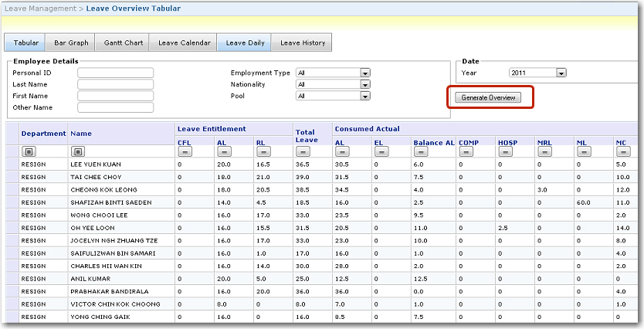Click the minus icon under RL column

(263, 152)
